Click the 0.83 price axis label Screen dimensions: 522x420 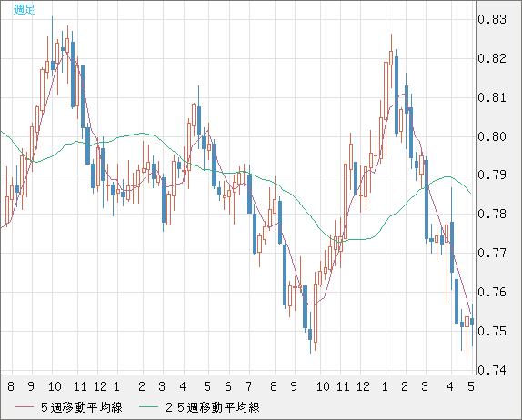point(492,19)
